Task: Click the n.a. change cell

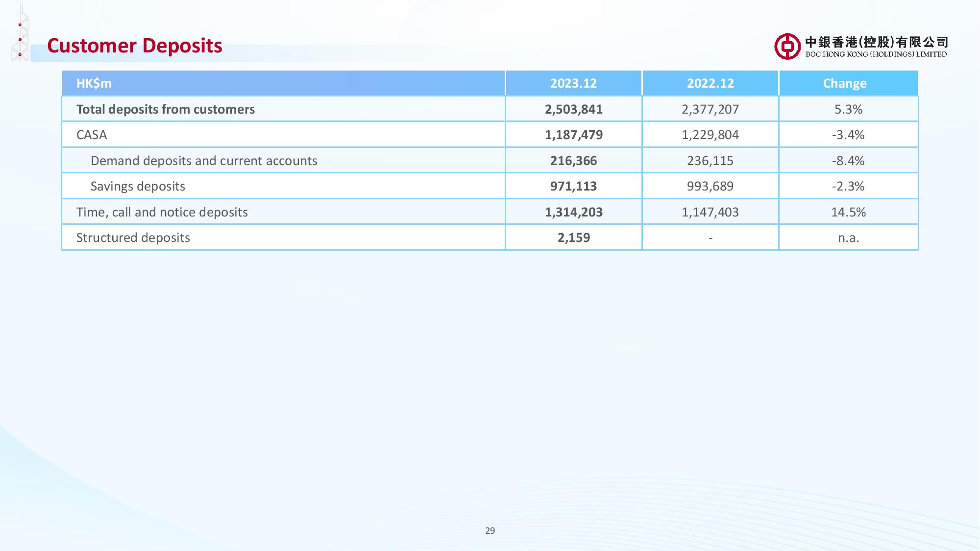Action: coord(848,238)
